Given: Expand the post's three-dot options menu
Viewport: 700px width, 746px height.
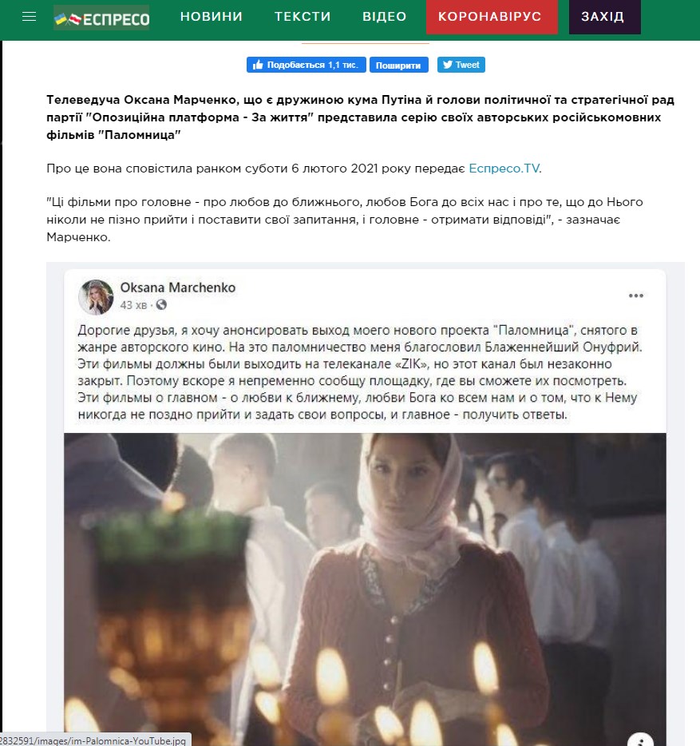Looking at the screenshot, I should (636, 296).
